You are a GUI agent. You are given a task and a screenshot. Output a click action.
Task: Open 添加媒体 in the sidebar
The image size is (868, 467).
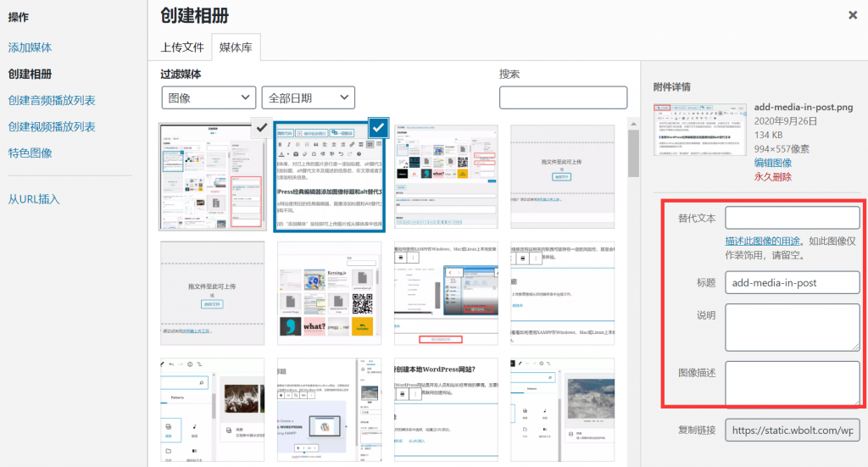pyautogui.click(x=30, y=47)
